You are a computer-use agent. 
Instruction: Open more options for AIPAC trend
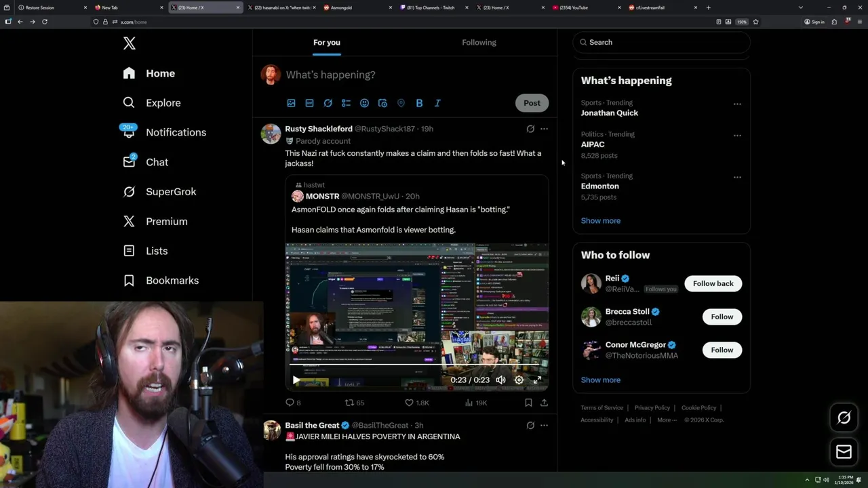point(737,136)
